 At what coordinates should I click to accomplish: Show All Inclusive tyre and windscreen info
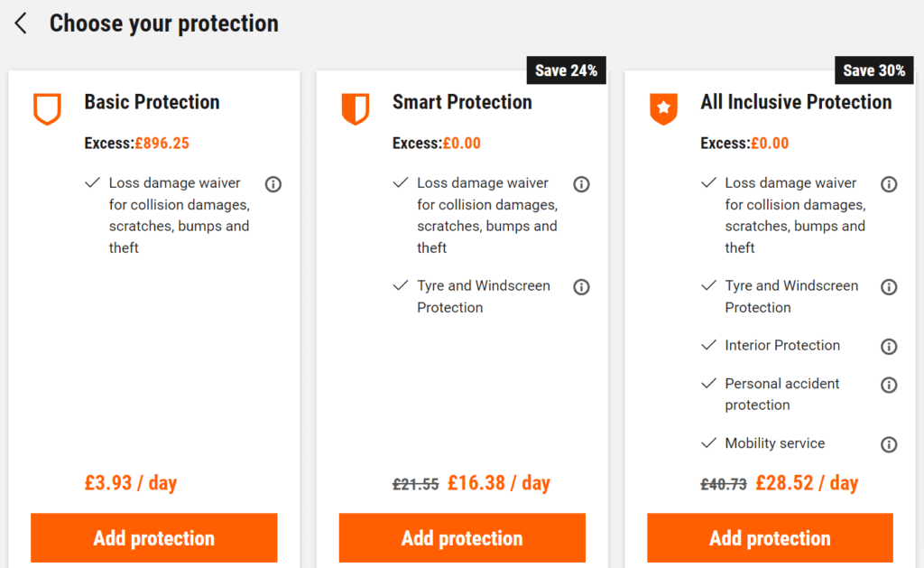click(889, 286)
